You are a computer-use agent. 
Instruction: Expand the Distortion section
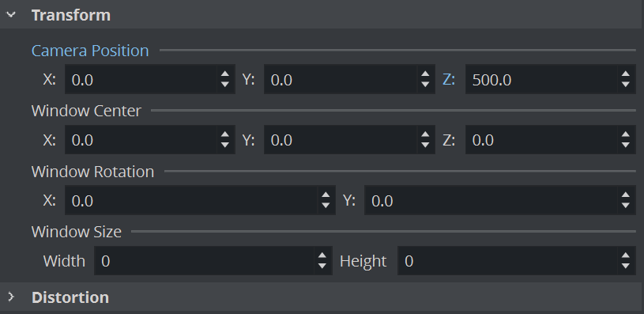[11, 297]
